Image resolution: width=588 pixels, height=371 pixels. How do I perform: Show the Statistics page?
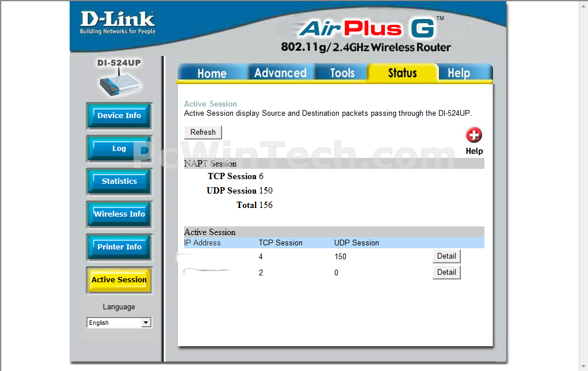pyautogui.click(x=119, y=181)
